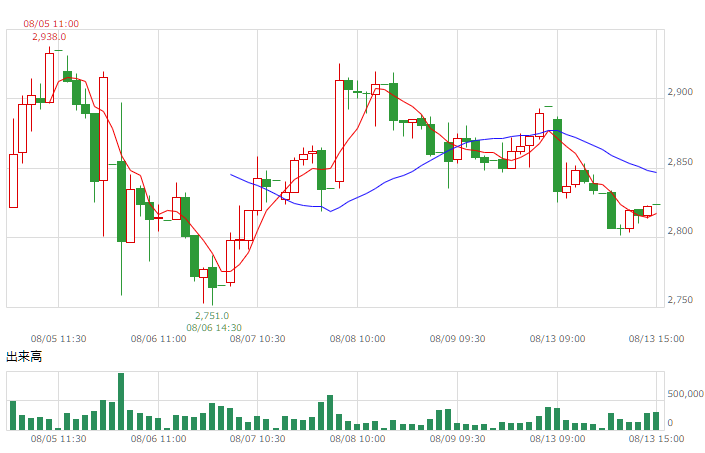Screen dimensions: 705x453
Task: Click 08/05 11:30 label under volume chart
Action: (58, 439)
